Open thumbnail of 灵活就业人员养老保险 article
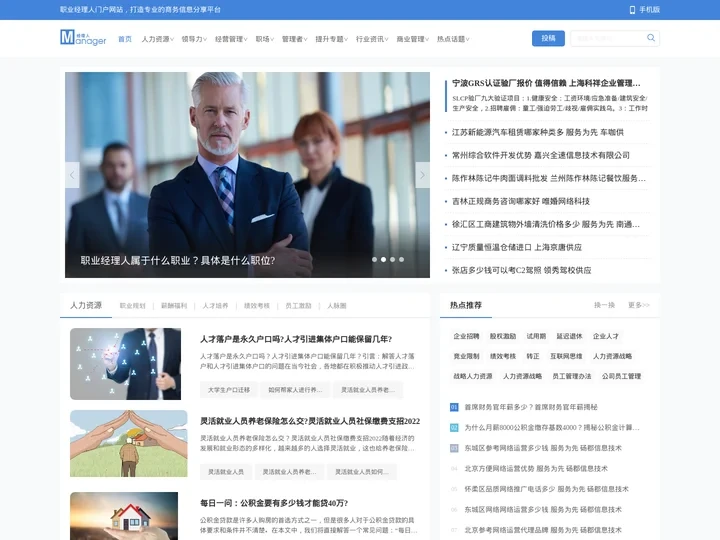720x540 pixels. click(x=129, y=444)
